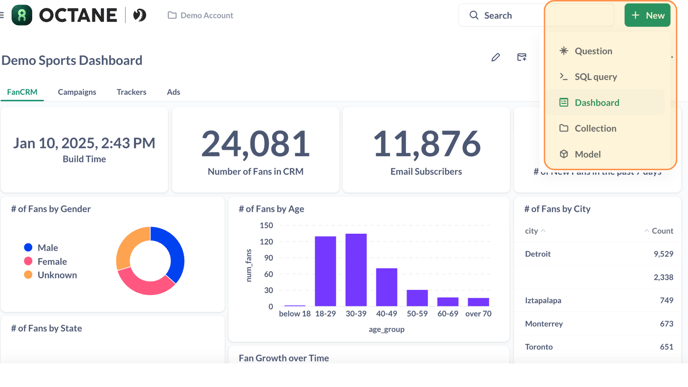Image resolution: width=688 pixels, height=387 pixels.
Task: Click the Demo Account folder icon
Action: coord(172,15)
